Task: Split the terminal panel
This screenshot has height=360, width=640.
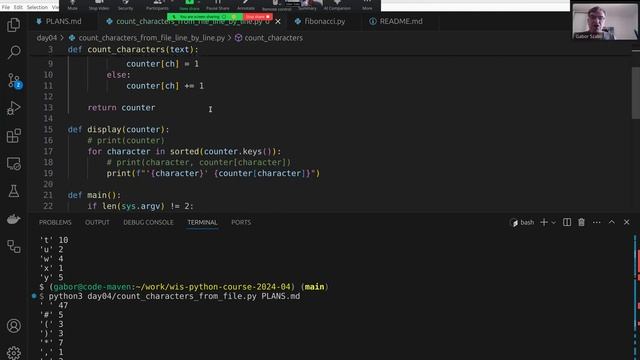Action: pyautogui.click(x=567, y=222)
